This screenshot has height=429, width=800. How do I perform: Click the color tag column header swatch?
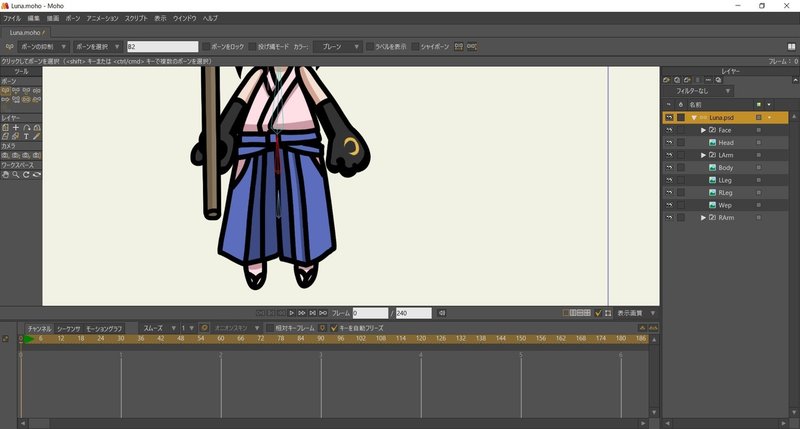click(x=759, y=105)
